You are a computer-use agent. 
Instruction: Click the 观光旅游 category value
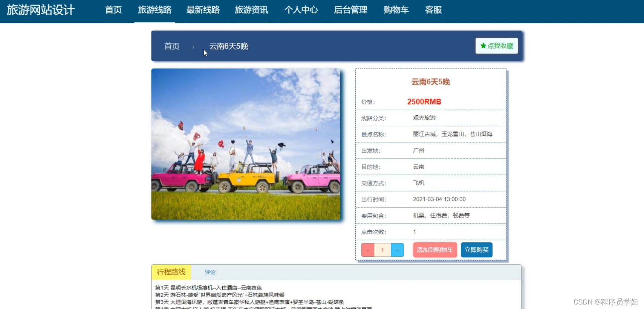point(424,118)
